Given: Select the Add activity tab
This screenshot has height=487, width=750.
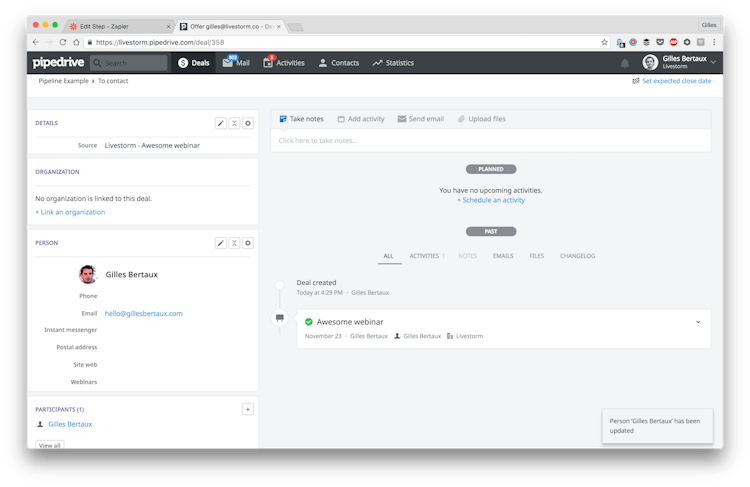Looking at the screenshot, I should pos(361,119).
